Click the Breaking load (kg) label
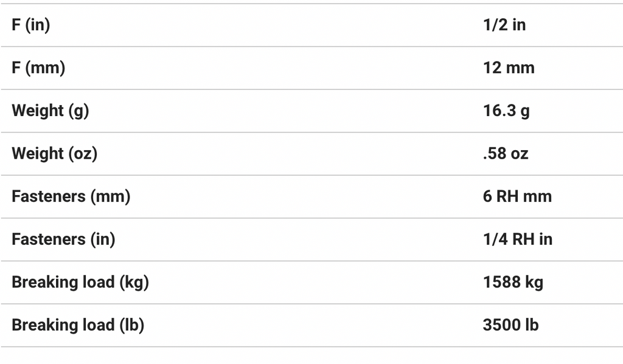 (x=80, y=282)
